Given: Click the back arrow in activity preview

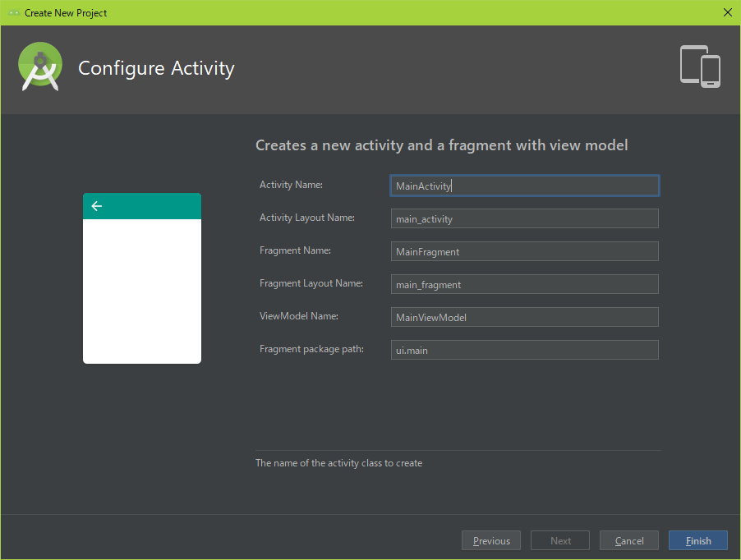Looking at the screenshot, I should [97, 206].
